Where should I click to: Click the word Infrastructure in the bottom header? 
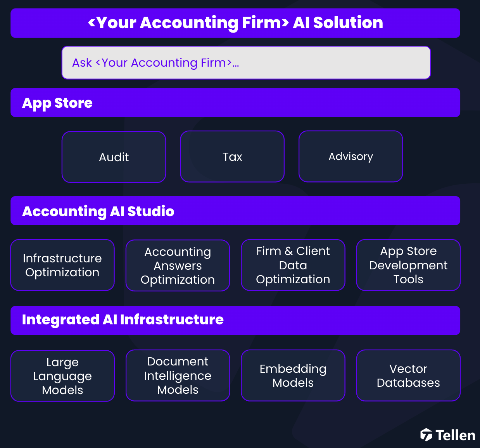(x=172, y=320)
